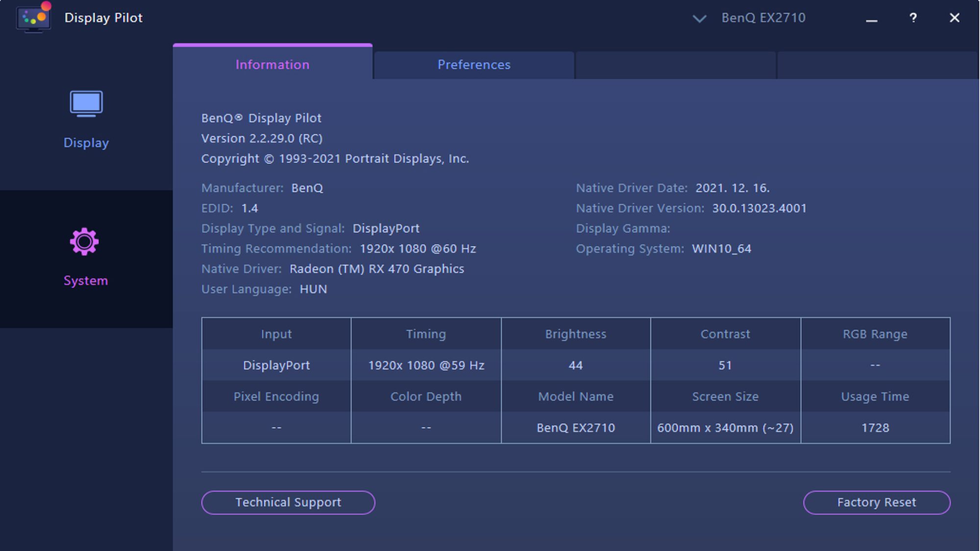Viewport: 980px width, 551px height.
Task: Click the Copyright Portrait Displays line
Action: coord(335,158)
